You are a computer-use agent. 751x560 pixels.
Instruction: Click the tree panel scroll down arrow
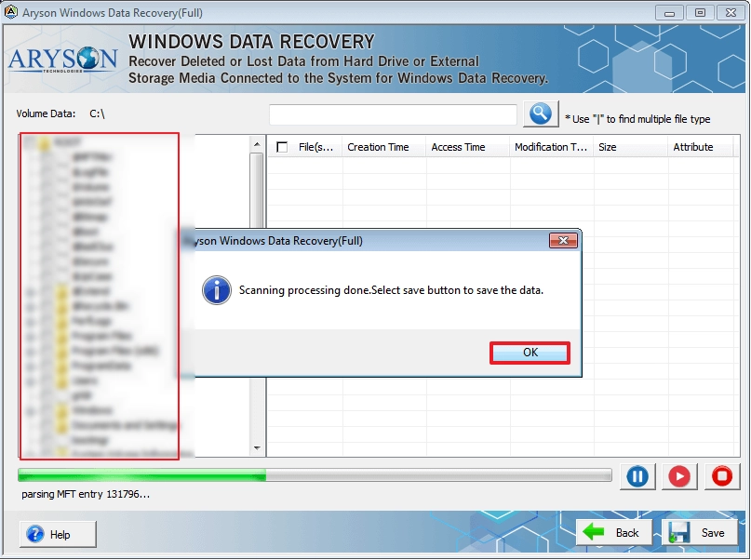click(257, 448)
